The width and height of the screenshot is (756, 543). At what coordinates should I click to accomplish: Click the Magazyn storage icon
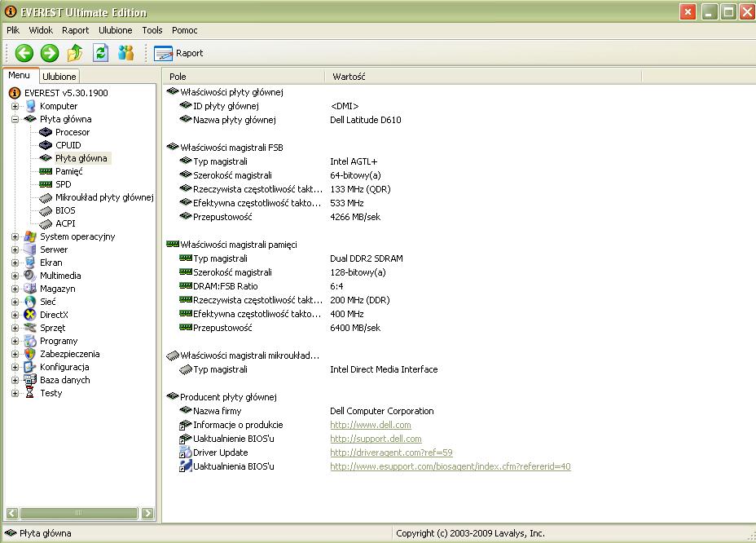30,289
